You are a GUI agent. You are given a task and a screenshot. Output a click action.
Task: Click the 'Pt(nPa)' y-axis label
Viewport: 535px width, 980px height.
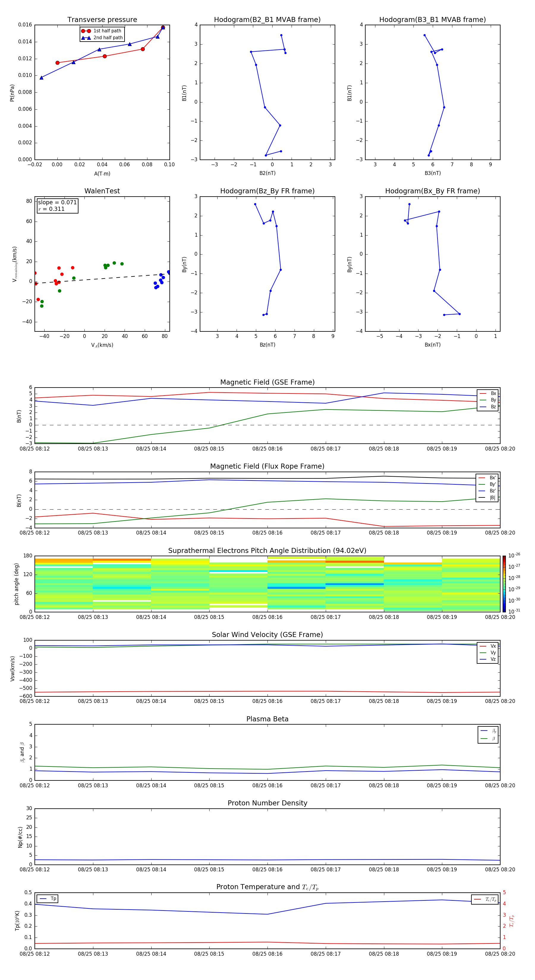12,92
